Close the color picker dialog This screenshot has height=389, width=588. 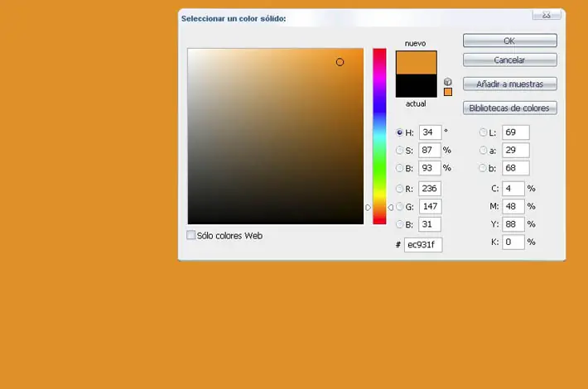coord(547,15)
